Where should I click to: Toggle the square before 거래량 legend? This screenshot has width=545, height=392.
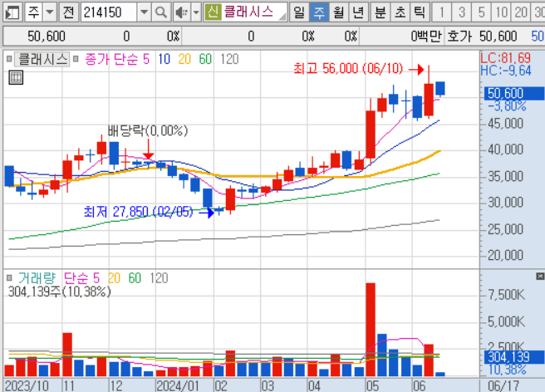(9, 277)
